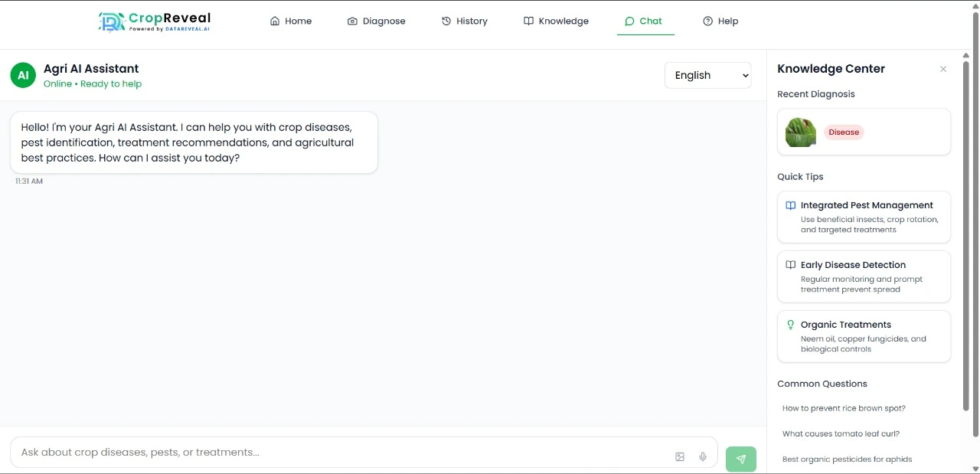Click the Chat speech bubble icon
The width and height of the screenshot is (980, 474).
[x=629, y=21]
